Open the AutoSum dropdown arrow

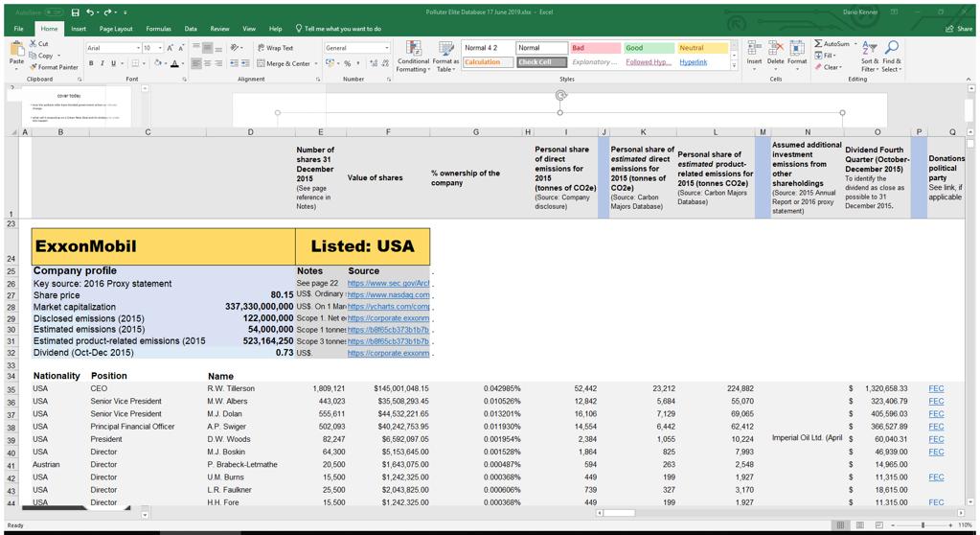854,44
